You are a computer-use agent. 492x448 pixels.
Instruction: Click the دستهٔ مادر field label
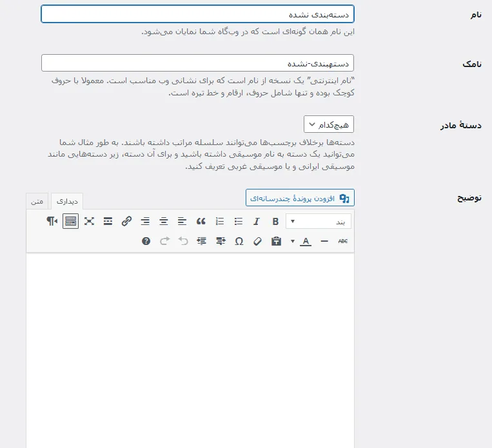[460, 125]
